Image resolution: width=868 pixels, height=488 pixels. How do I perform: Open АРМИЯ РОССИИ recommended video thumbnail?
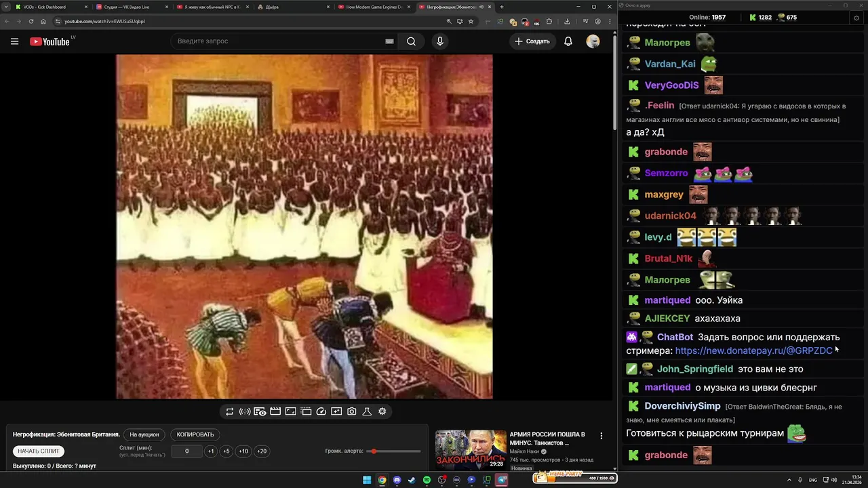click(x=471, y=449)
